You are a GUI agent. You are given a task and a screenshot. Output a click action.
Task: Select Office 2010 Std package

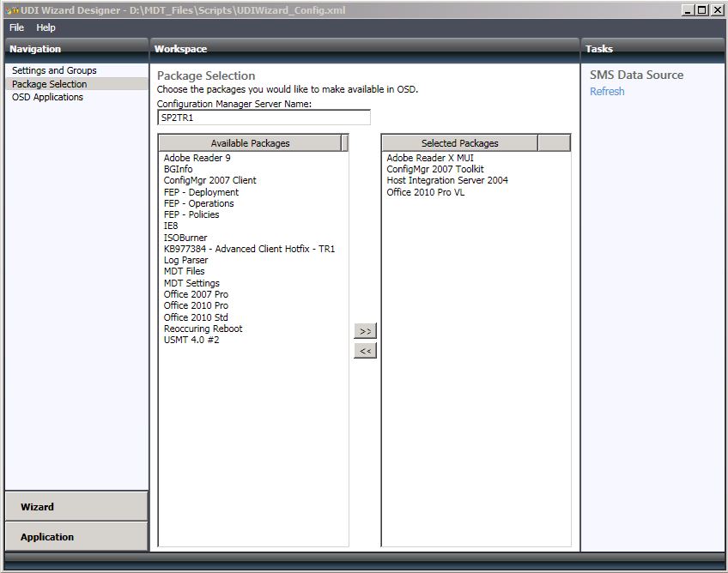click(196, 317)
